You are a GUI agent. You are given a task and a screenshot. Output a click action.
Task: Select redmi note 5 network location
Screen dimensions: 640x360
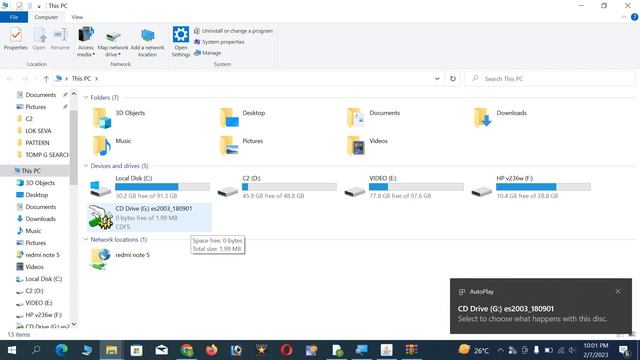tap(120, 260)
